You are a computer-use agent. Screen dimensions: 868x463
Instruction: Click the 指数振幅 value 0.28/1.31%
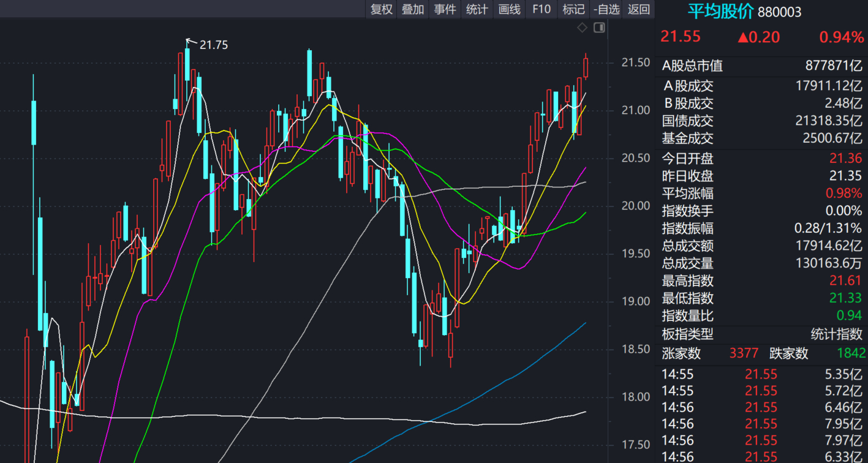click(828, 228)
